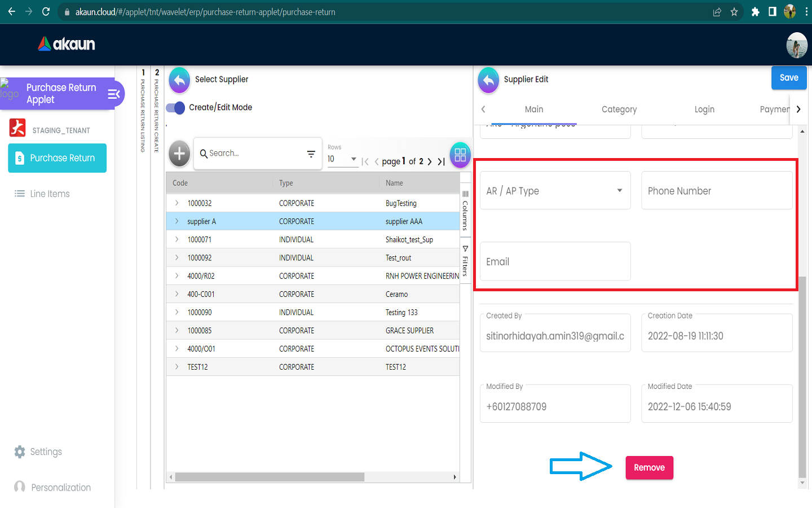Toggle the Create/Edit Mode switch
The width and height of the screenshot is (812, 508).
(175, 108)
